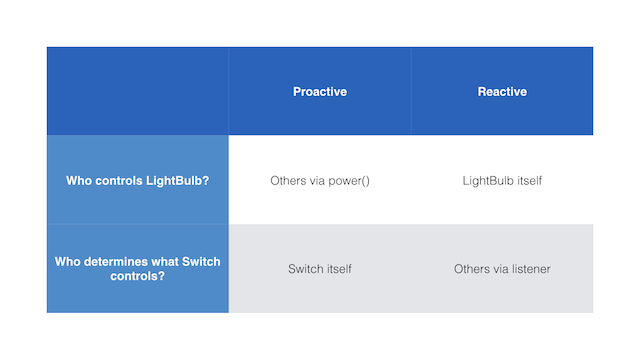Viewport: 640px width, 360px height.
Task: Click the "Others via listener" cell
Action: [502, 269]
